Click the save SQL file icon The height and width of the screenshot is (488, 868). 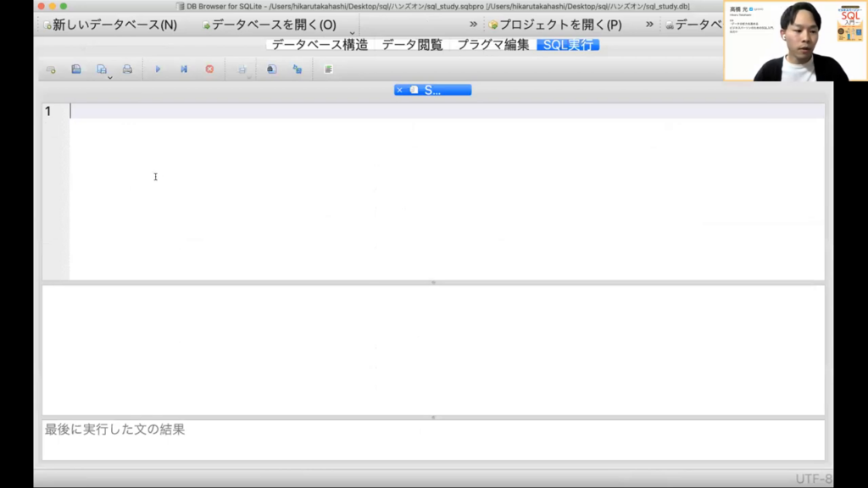(76, 69)
